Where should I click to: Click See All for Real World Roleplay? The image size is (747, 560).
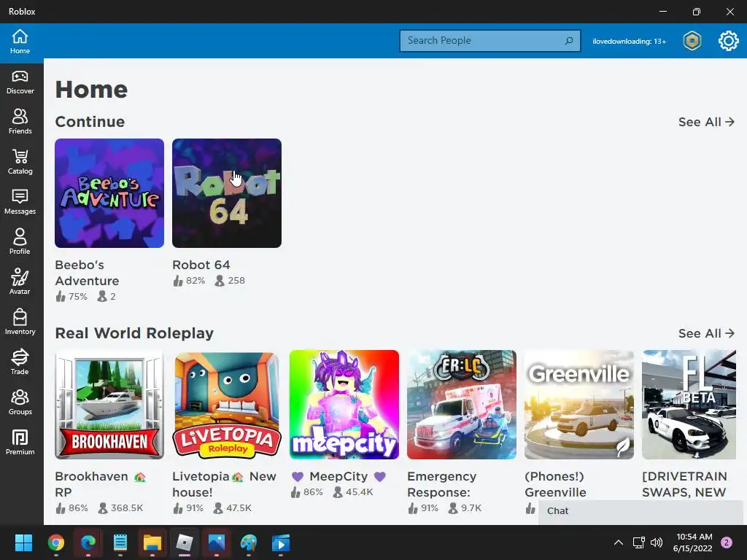point(706,333)
